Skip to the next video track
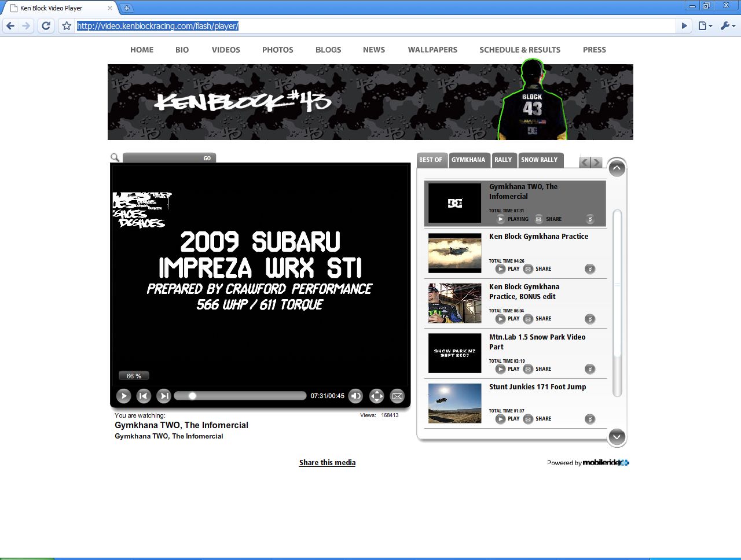 tap(164, 396)
